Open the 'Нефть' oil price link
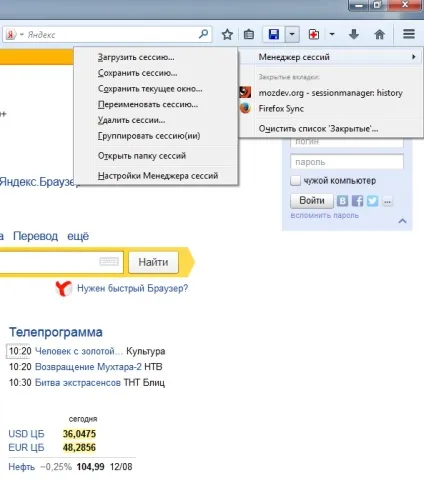424x488 pixels. tap(22, 467)
